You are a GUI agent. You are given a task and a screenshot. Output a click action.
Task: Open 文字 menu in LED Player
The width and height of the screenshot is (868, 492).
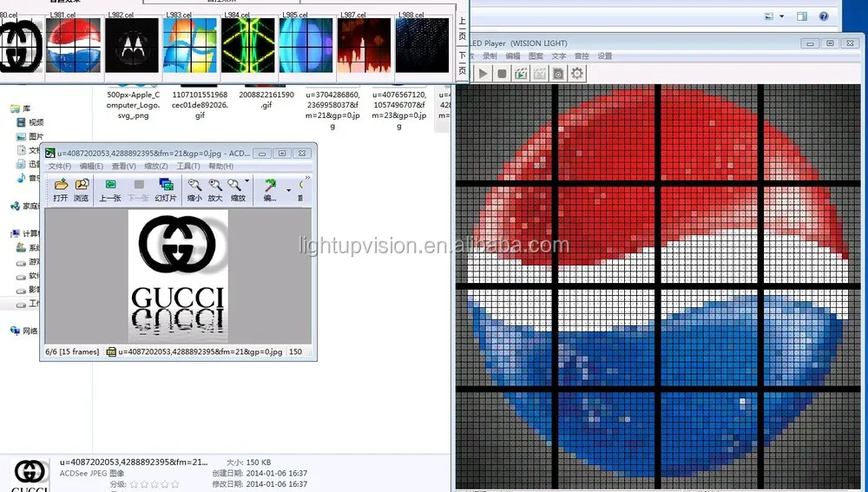tap(558, 56)
